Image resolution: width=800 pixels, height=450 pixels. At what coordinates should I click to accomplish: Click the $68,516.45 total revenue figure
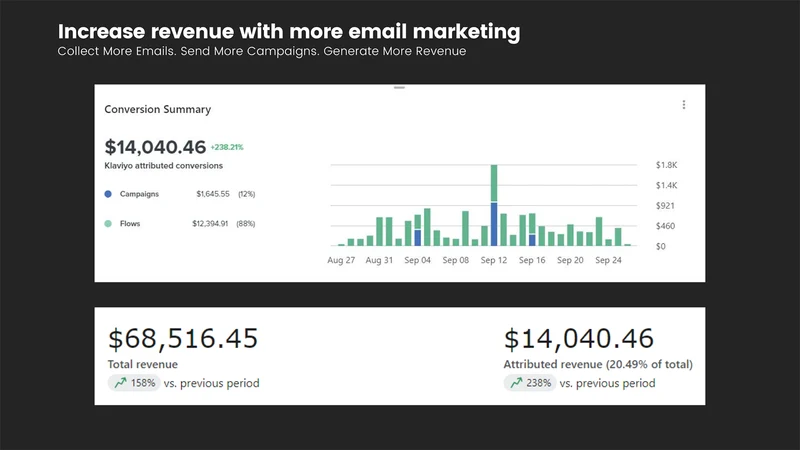pos(183,339)
